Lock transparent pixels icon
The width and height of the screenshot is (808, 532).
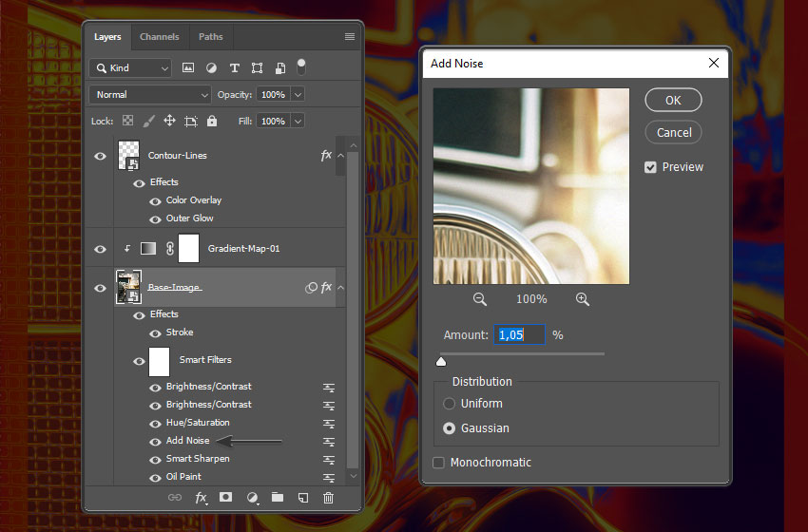pyautogui.click(x=127, y=121)
